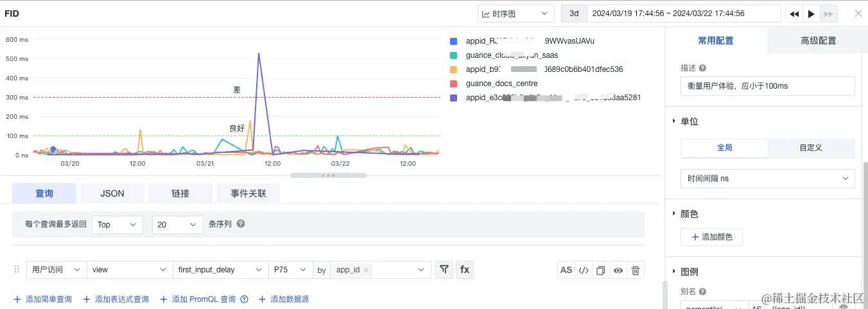This screenshot has width=868, height=309.
Task: Remove the app_id group-by tag
Action: pyautogui.click(x=366, y=270)
